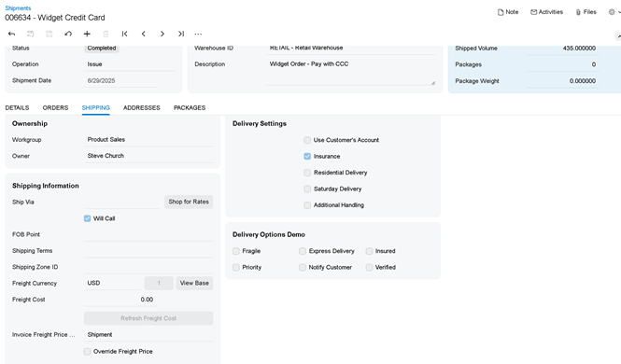Go to the next record
The width and height of the screenshot is (621, 364).
[162, 34]
